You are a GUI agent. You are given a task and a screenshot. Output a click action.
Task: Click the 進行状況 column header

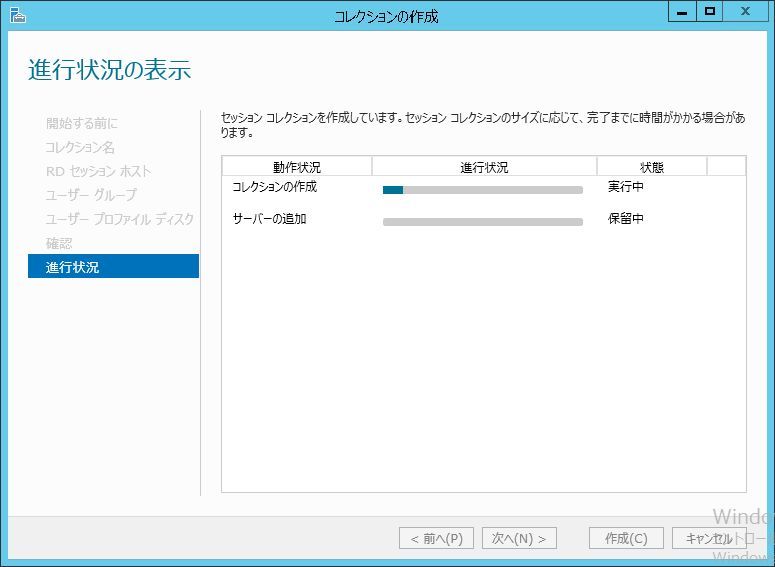click(484, 167)
